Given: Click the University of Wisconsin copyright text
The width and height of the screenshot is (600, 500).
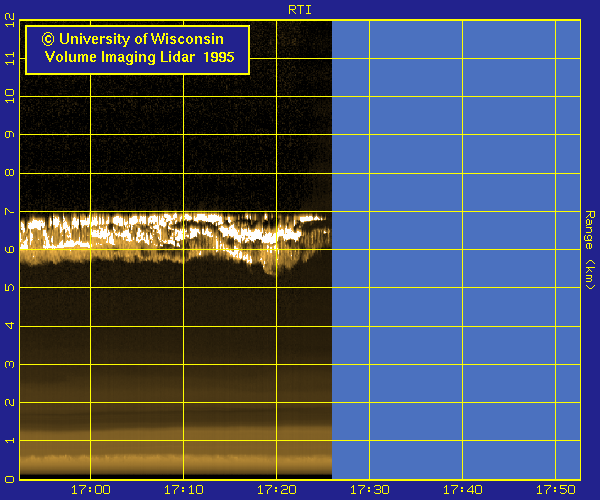Looking at the screenshot, I should (x=132, y=39).
